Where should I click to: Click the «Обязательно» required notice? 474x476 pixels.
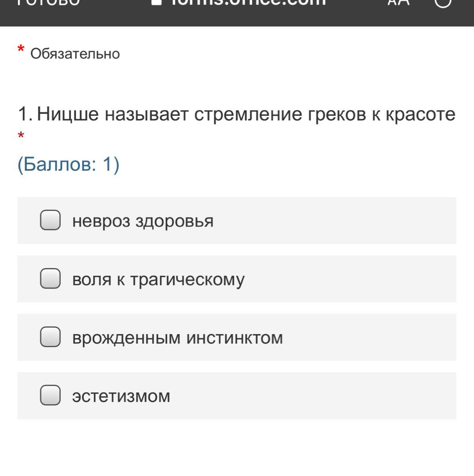[75, 54]
